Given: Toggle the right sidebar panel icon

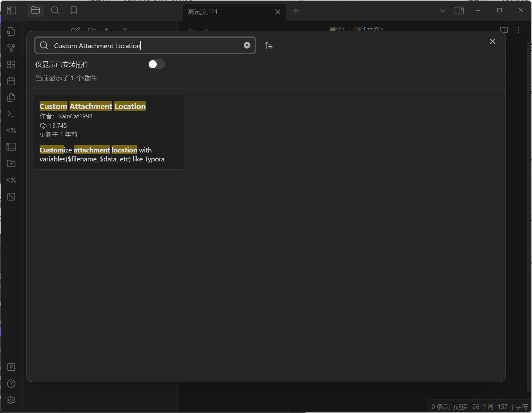Looking at the screenshot, I should tap(459, 10).
